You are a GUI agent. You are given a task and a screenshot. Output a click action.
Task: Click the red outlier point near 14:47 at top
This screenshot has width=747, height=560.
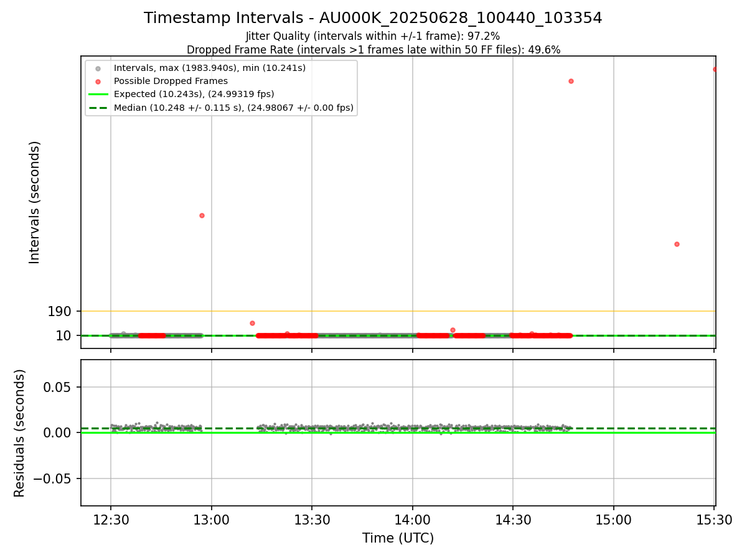pos(571,81)
